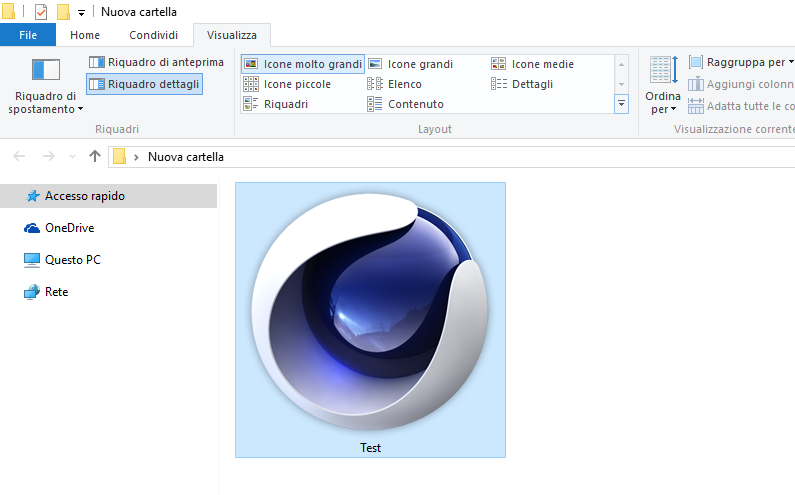This screenshot has width=795, height=495.
Task: Select Icone piccole layout
Action: pyautogui.click(x=287, y=84)
